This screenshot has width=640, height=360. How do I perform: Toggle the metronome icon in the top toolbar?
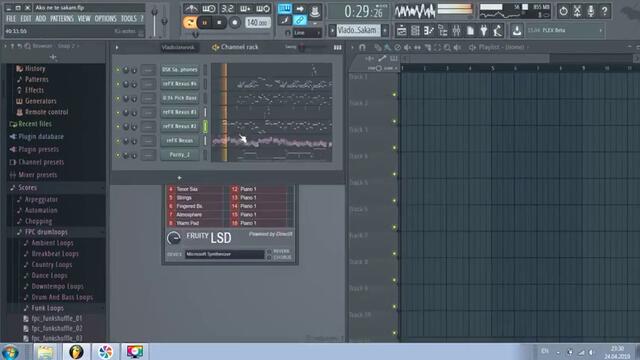point(191,8)
